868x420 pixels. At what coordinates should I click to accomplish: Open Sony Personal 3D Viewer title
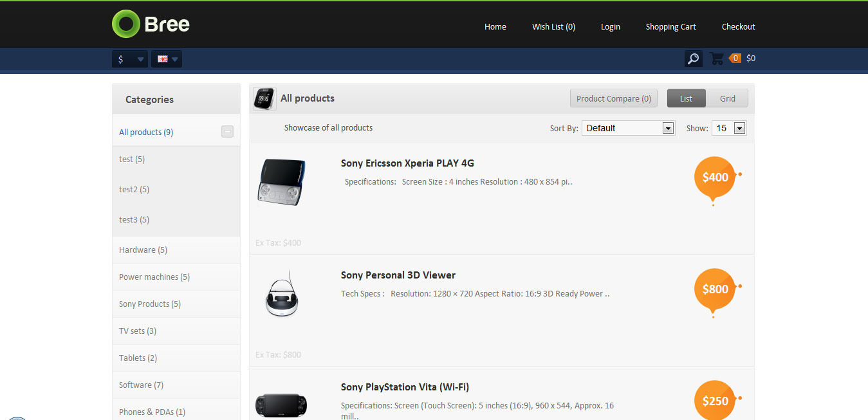click(x=398, y=275)
